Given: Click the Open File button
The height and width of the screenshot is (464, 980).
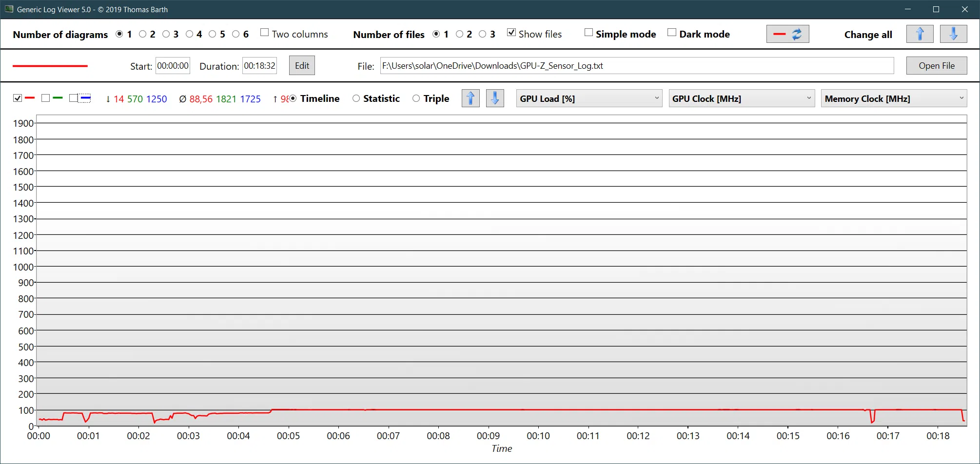Looking at the screenshot, I should 936,66.
